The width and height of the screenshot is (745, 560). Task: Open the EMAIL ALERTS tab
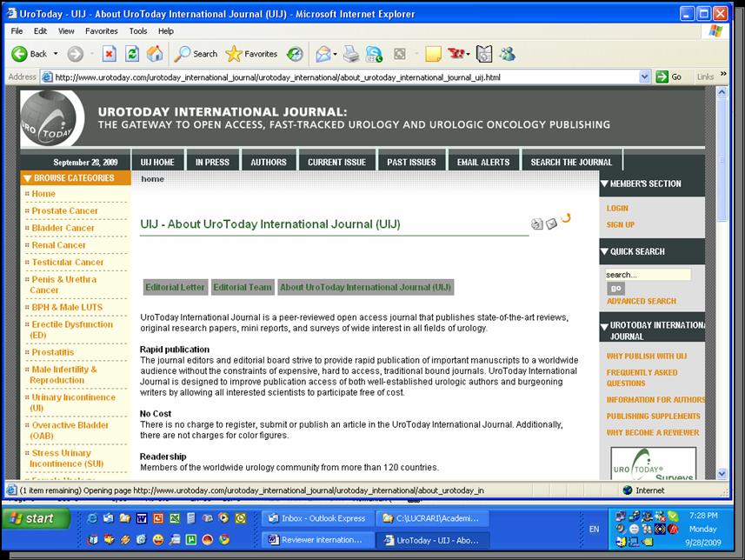pyautogui.click(x=483, y=162)
